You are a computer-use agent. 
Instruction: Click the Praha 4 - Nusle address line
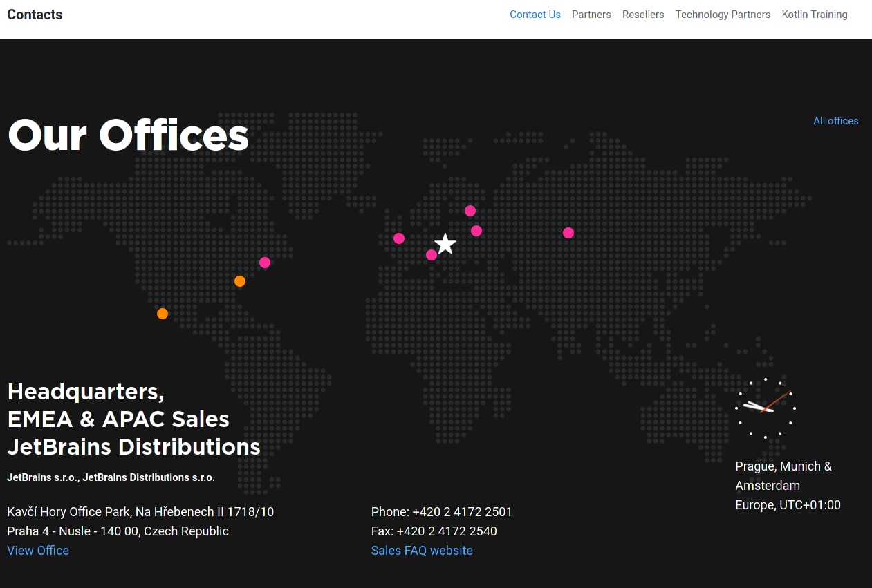click(x=118, y=531)
